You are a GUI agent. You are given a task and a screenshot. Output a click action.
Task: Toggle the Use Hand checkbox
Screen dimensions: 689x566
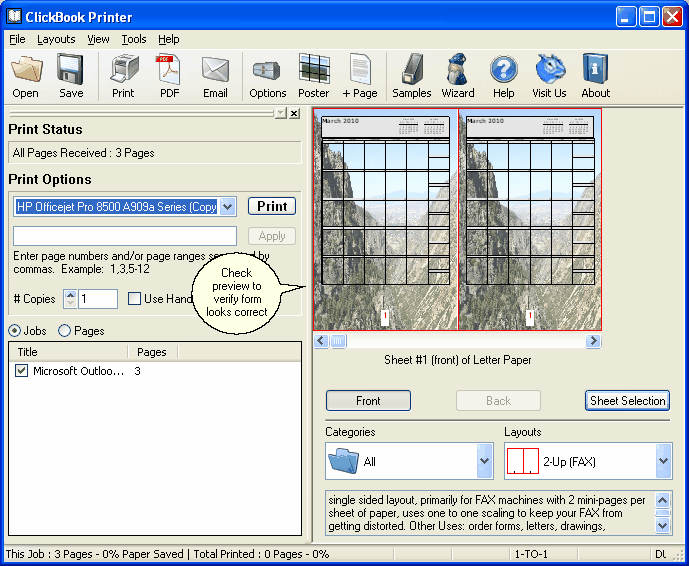pyautogui.click(x=134, y=299)
